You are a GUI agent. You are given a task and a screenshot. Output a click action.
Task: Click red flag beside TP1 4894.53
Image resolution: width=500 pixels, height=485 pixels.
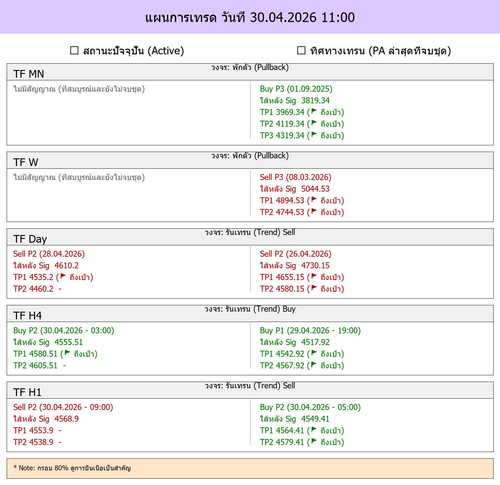coord(314,200)
